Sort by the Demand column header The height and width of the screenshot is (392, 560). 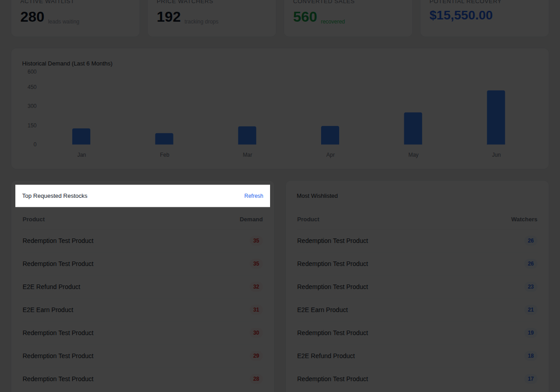tap(251, 219)
